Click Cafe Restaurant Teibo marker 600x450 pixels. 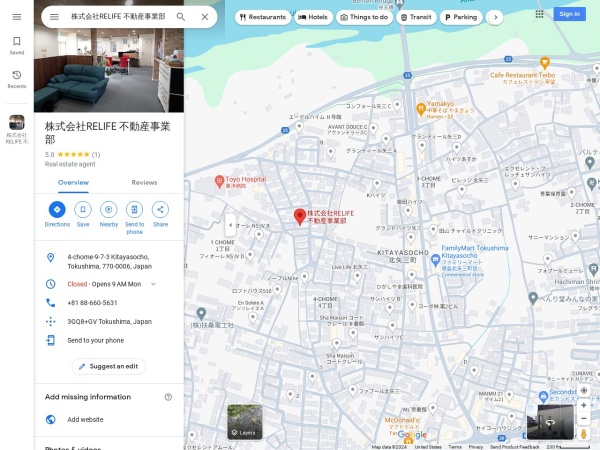pos(545,63)
